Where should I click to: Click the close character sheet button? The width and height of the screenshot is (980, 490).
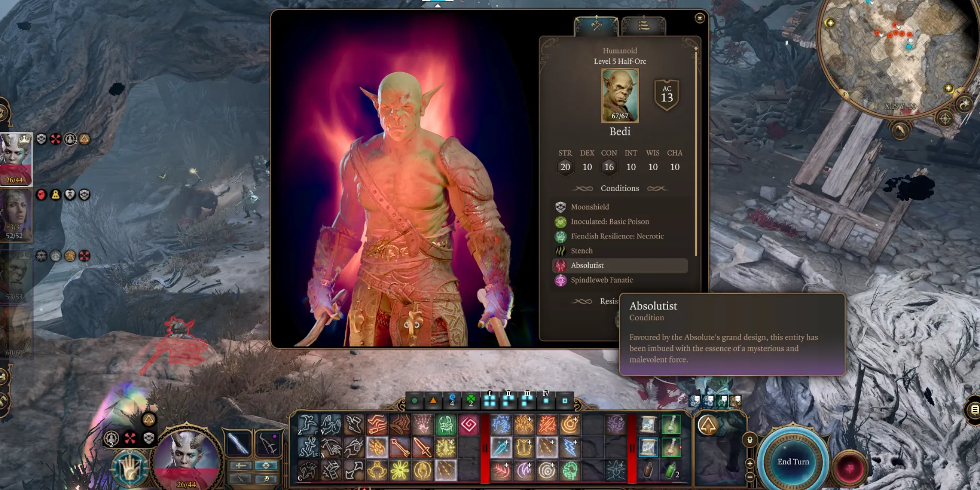click(699, 18)
